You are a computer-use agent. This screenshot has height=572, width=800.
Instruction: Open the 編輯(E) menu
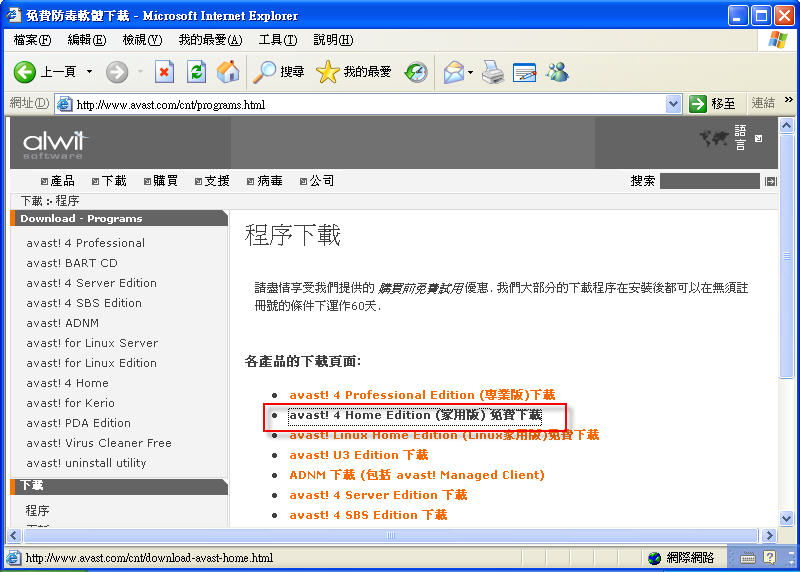click(x=87, y=40)
